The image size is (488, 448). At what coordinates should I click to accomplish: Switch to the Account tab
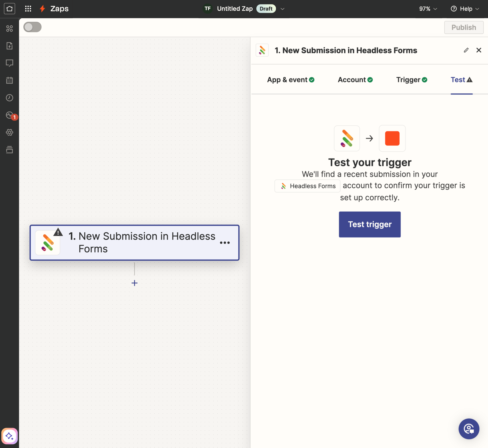pos(355,80)
